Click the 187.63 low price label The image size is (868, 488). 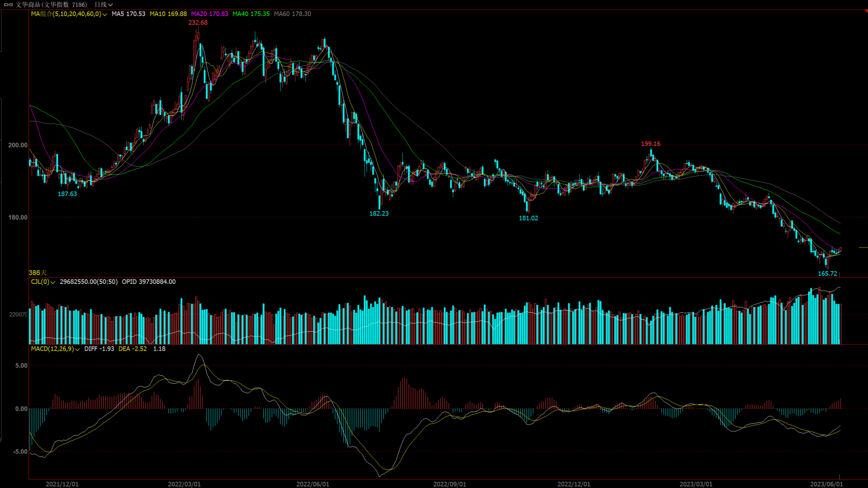67,194
